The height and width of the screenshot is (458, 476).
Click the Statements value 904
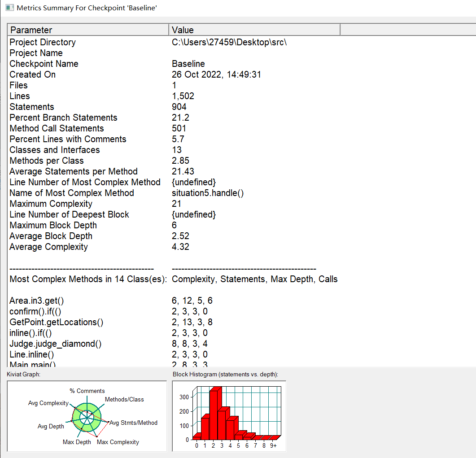(x=179, y=107)
